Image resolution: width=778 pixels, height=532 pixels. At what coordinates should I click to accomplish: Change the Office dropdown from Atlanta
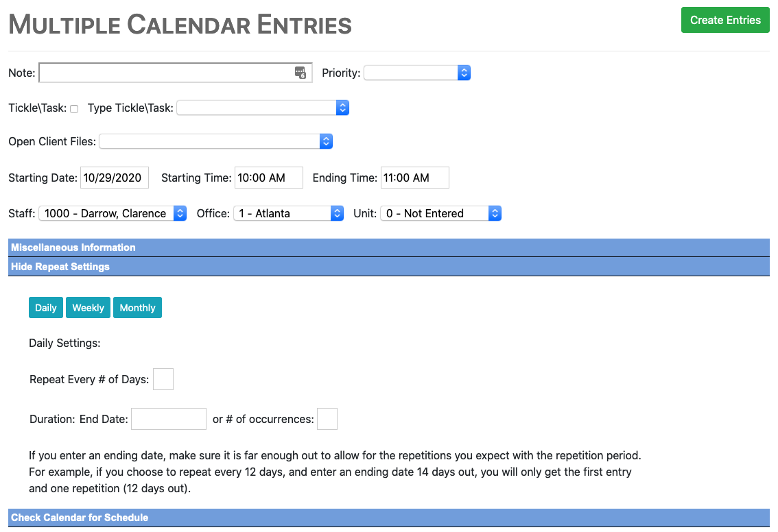[288, 213]
